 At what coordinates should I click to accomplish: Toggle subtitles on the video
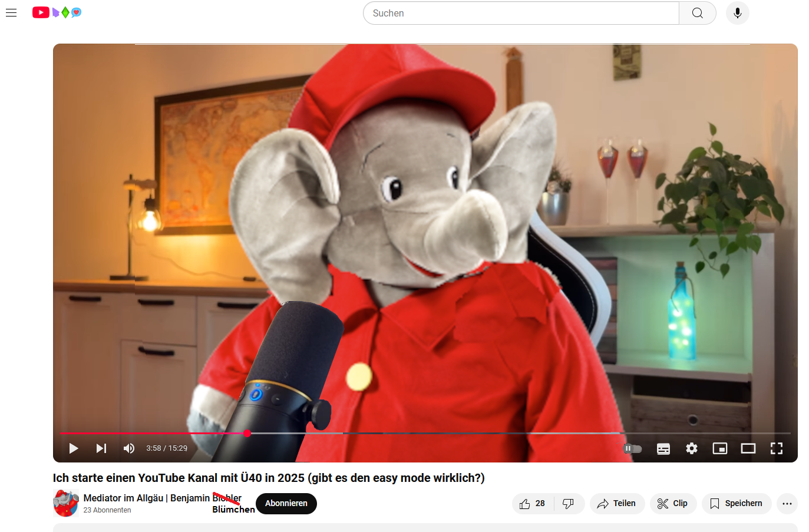(663, 448)
